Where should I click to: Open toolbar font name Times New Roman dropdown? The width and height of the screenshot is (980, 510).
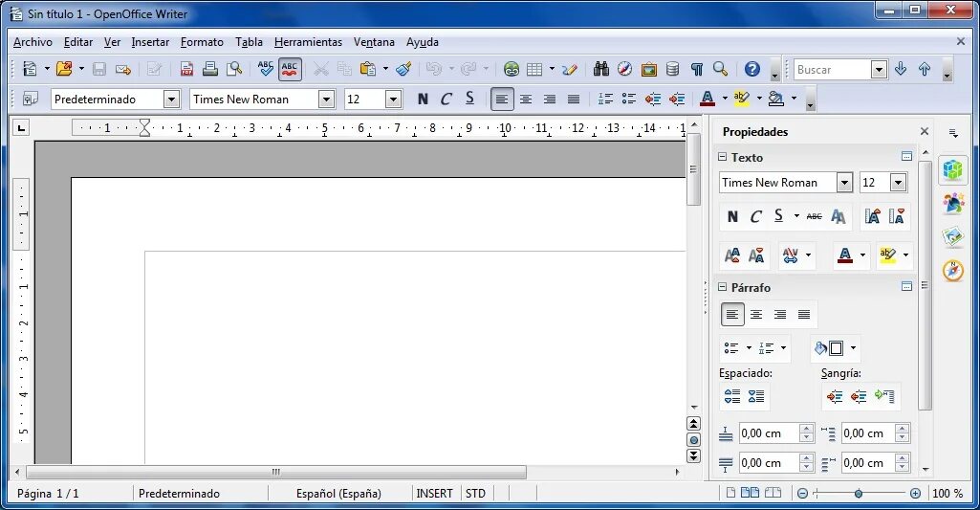pyautogui.click(x=326, y=99)
